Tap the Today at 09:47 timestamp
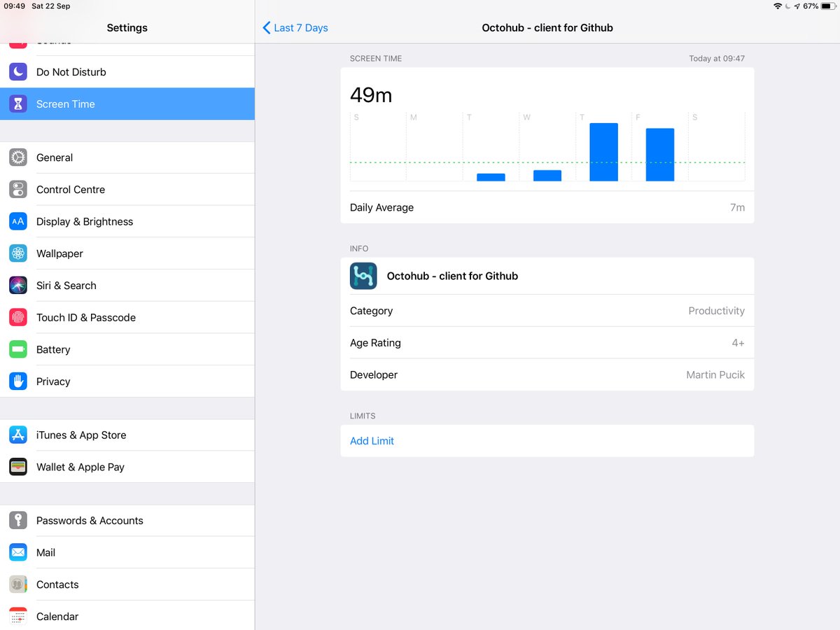 (717, 59)
